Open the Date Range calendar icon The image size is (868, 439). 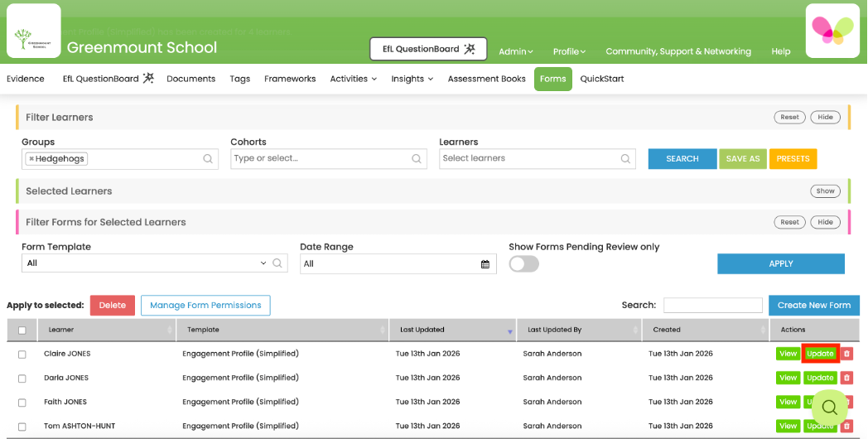coord(485,264)
